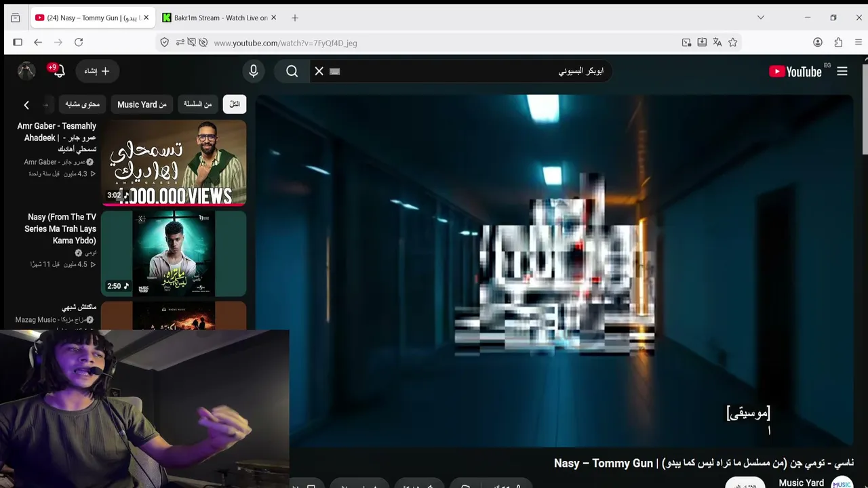Open the Amr Gaber Tesmahly Ahadeek thumbnail
This screenshot has width=868, height=488.
pos(174,163)
